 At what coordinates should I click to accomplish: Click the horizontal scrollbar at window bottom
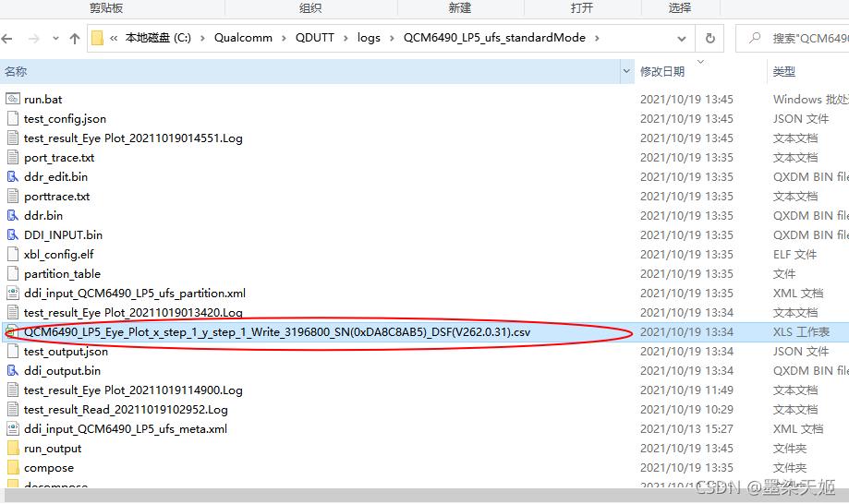[x=425, y=496]
